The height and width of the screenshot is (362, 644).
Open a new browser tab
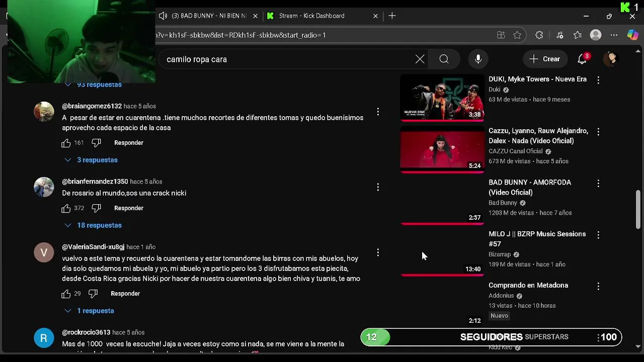click(x=392, y=16)
